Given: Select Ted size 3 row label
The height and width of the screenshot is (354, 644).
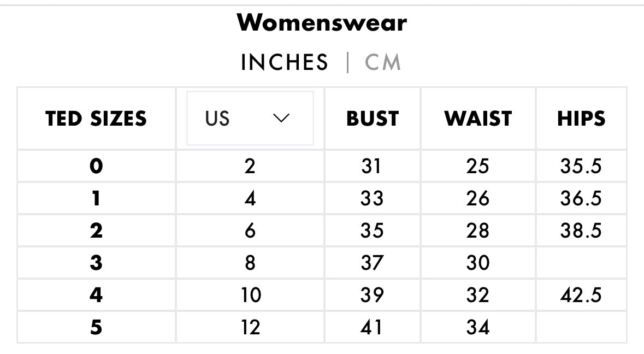Looking at the screenshot, I should click(x=96, y=263).
